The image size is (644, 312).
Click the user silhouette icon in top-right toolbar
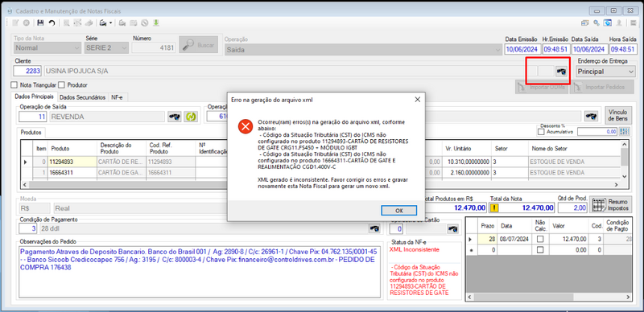[x=618, y=23]
